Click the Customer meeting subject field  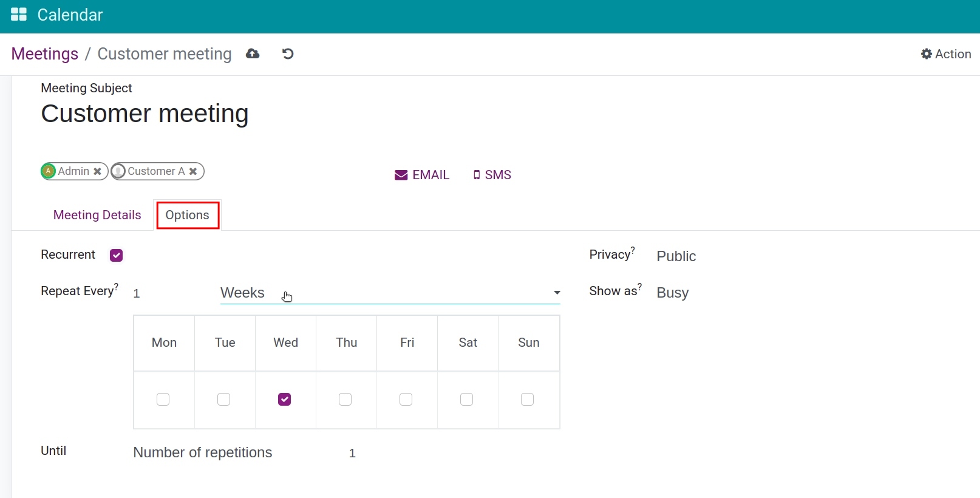pos(145,114)
